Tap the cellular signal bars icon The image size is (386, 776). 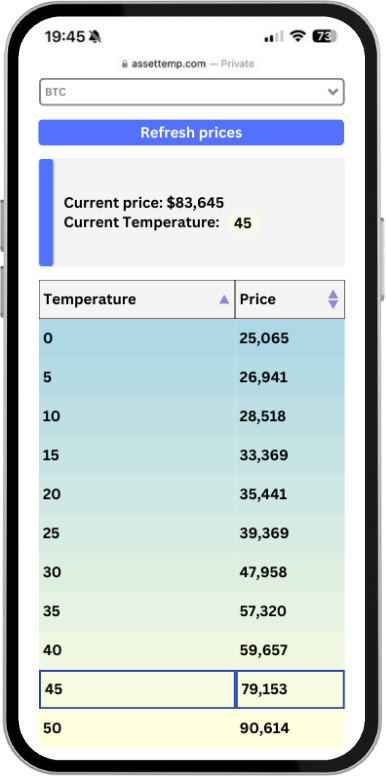pyautogui.click(x=274, y=37)
